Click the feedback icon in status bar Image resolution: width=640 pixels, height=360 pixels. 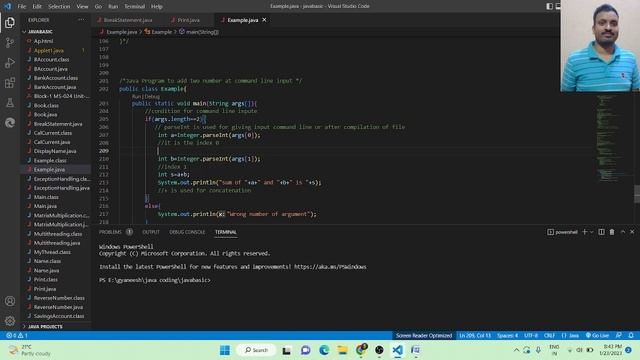click(619, 335)
